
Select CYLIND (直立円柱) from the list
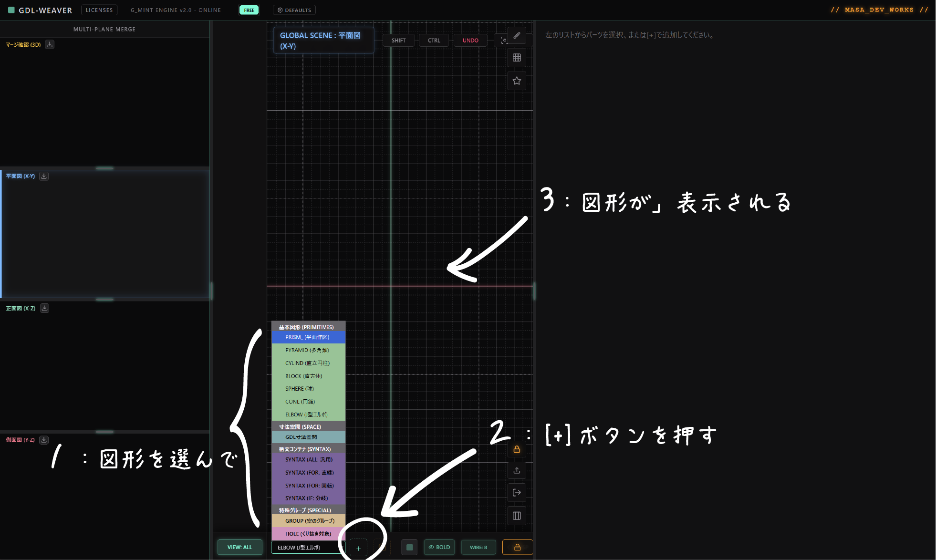(x=308, y=363)
